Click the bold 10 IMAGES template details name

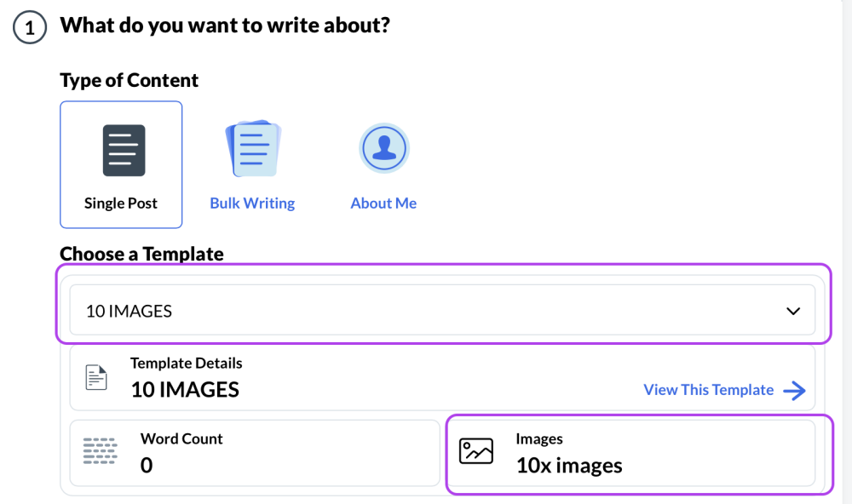pyautogui.click(x=185, y=390)
